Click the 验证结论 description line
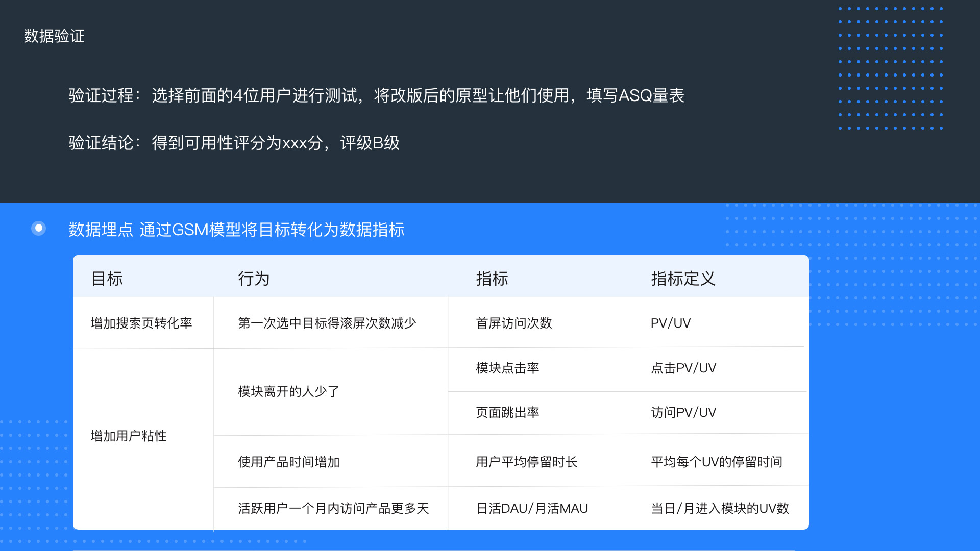 tap(234, 143)
